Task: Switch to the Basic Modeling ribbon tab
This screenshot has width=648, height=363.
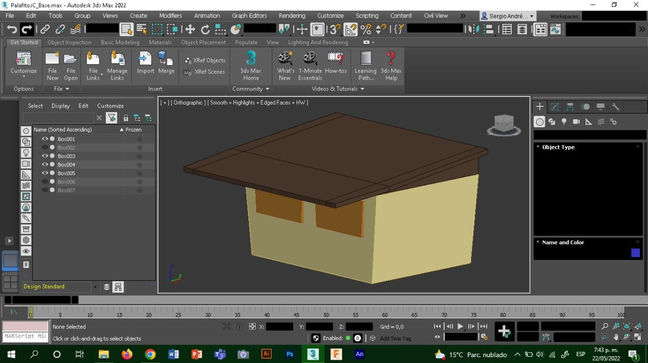Action: pos(120,42)
